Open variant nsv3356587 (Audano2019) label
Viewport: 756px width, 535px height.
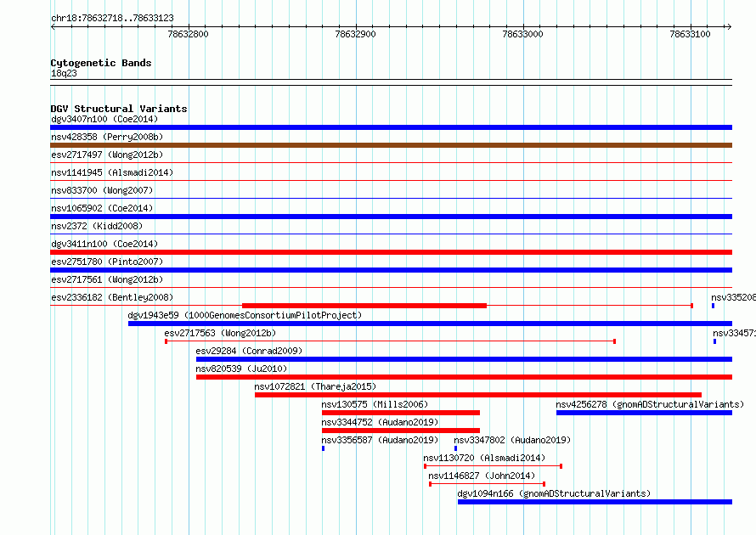coord(380,440)
